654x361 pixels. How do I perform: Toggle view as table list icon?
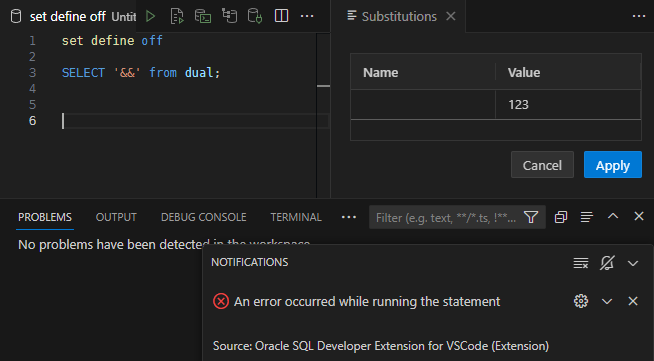coord(586,217)
